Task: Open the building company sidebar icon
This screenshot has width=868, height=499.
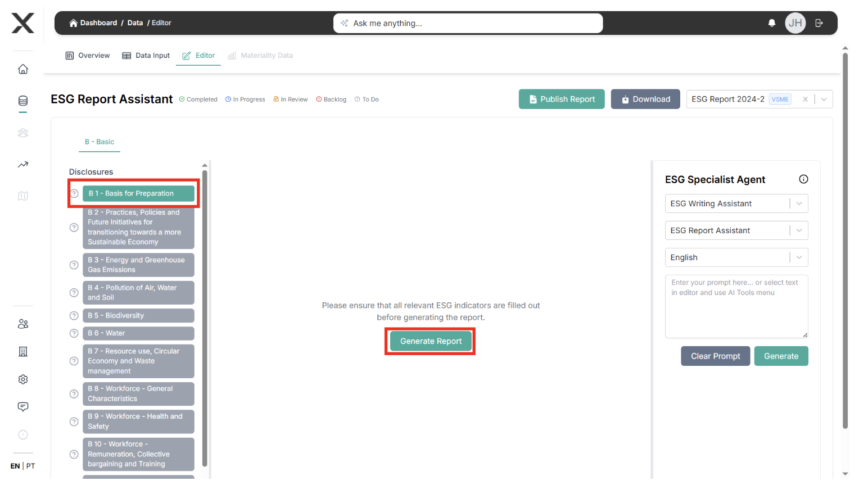Action: click(23, 352)
